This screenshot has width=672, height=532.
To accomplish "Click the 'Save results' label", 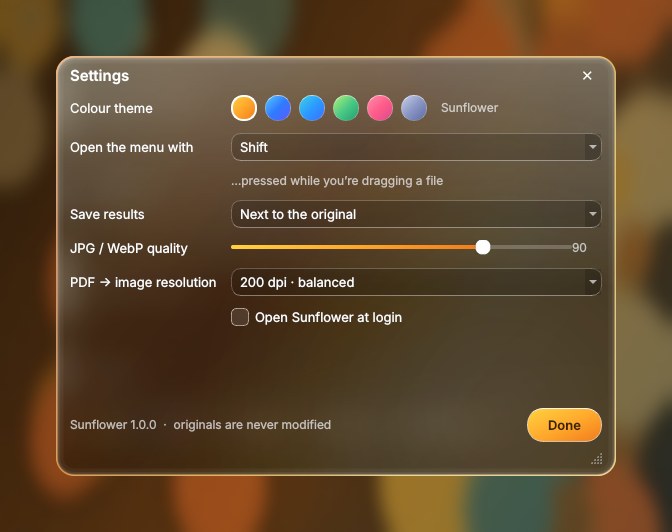I will click(x=107, y=214).
